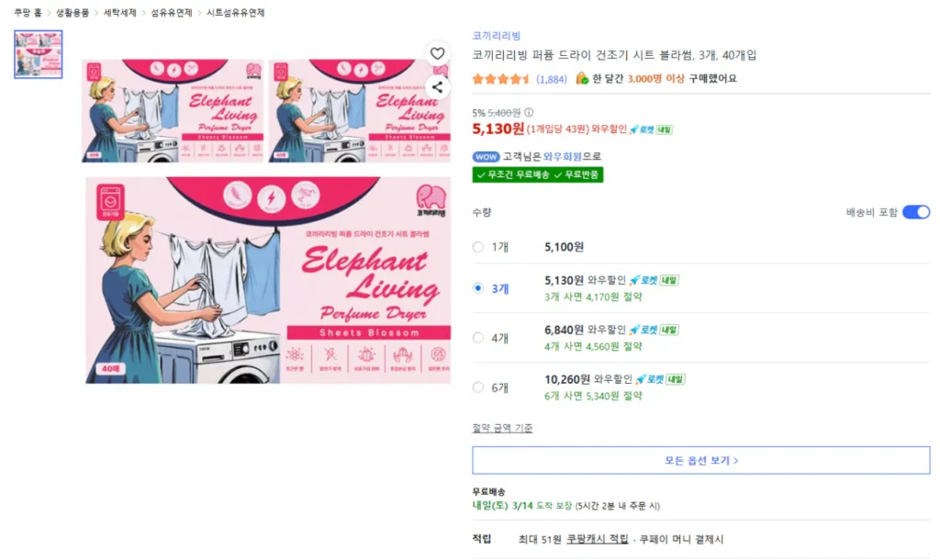Viewport: 940px width, 560px height.
Task: Click the info icon beside 5,400원
Action: pyautogui.click(x=529, y=113)
